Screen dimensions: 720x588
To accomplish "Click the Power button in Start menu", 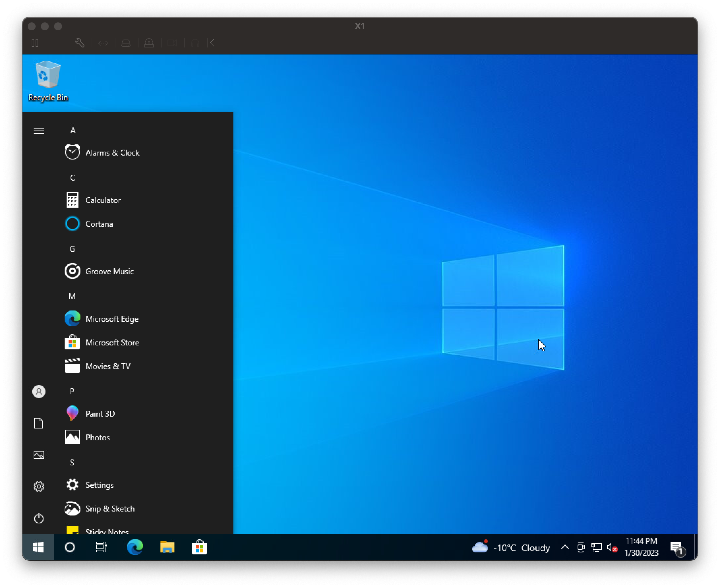I will coord(39,518).
